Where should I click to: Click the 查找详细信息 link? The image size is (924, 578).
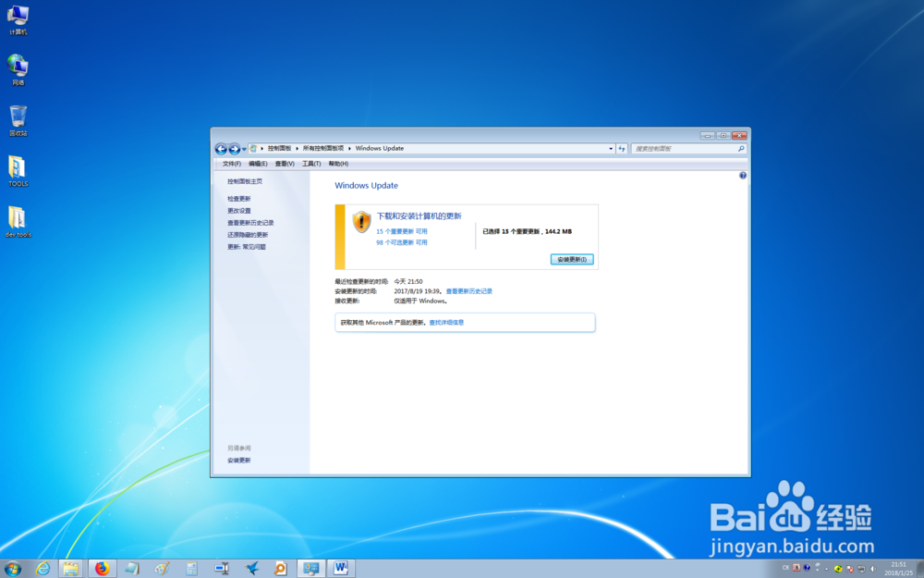point(446,323)
